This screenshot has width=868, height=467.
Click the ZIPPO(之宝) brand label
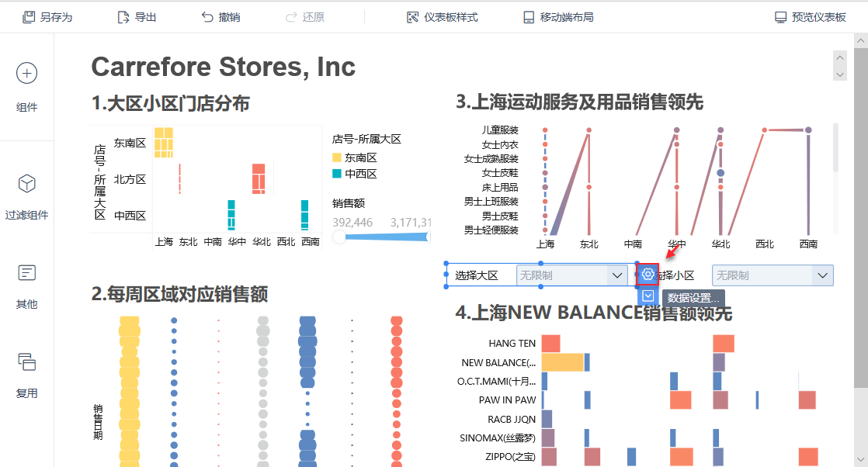(510, 457)
